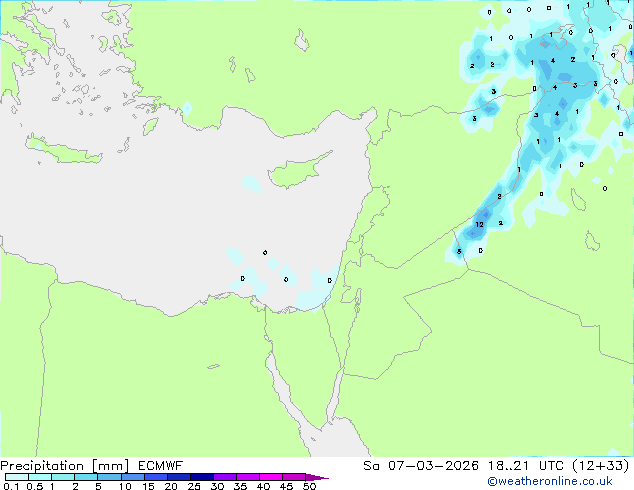Pick the 15–20 mm blue legend swatch
634x490 pixels.
[x=156, y=477]
